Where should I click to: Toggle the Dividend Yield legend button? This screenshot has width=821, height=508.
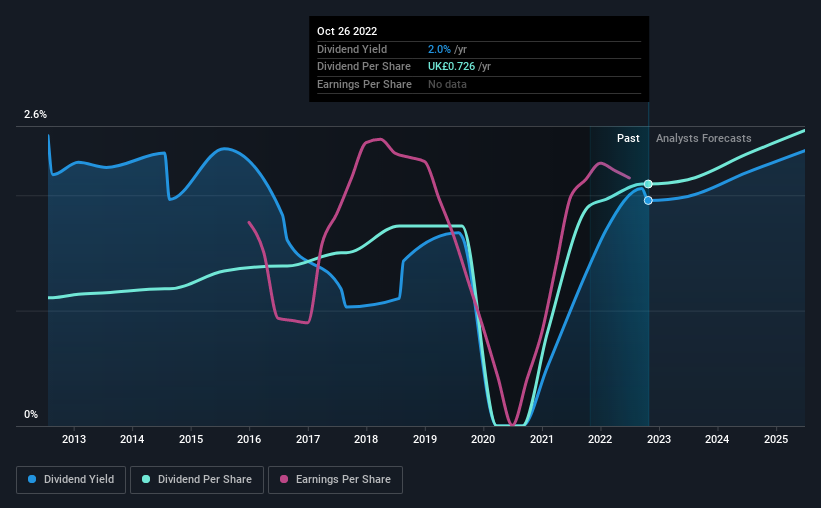coord(71,480)
